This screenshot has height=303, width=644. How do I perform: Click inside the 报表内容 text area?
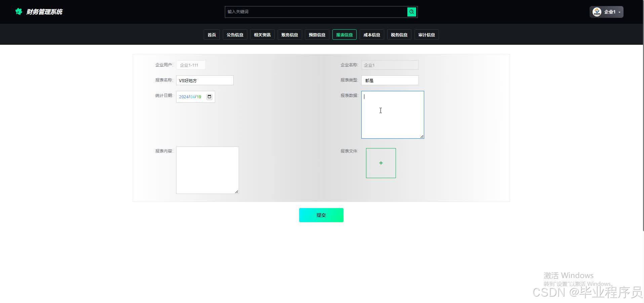(x=207, y=170)
